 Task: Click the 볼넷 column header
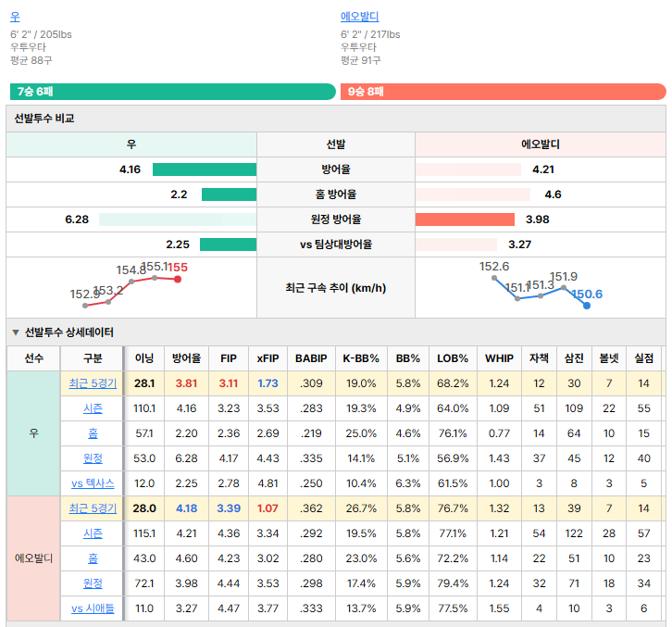click(x=609, y=358)
